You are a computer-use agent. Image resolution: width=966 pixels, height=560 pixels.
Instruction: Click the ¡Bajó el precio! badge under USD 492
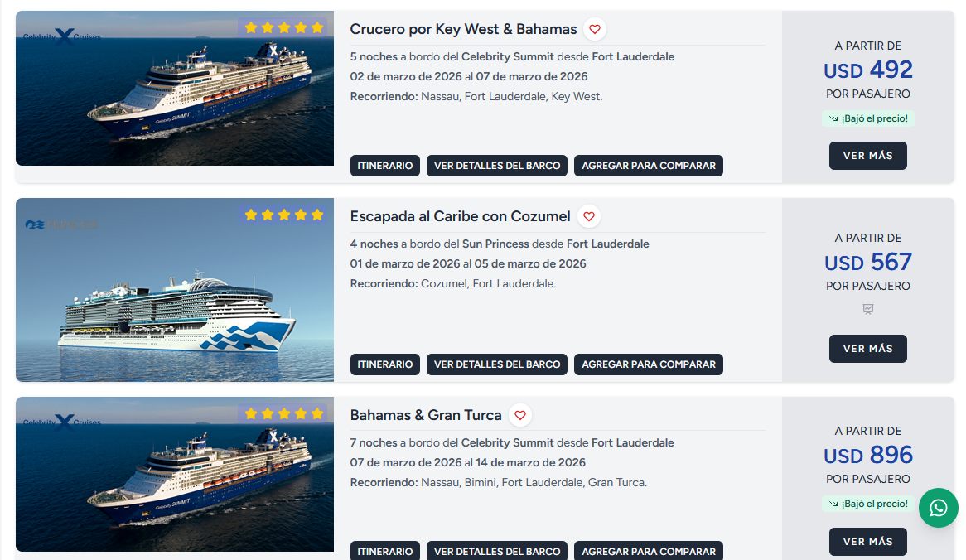(x=868, y=118)
